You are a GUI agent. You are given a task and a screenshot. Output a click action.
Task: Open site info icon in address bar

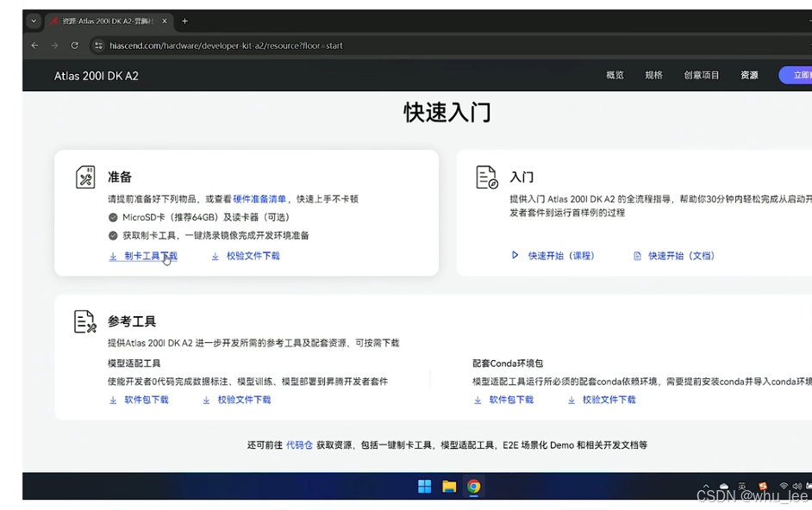coord(98,46)
